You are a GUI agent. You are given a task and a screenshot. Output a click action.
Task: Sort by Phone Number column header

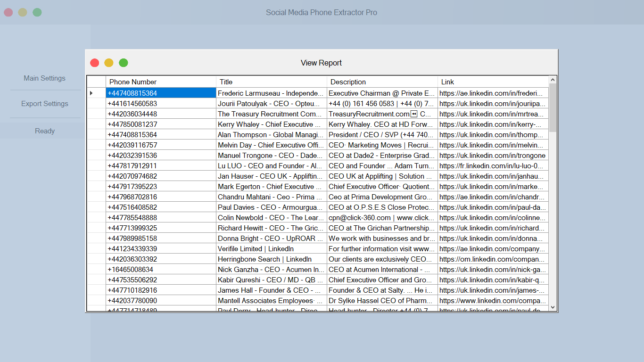161,82
